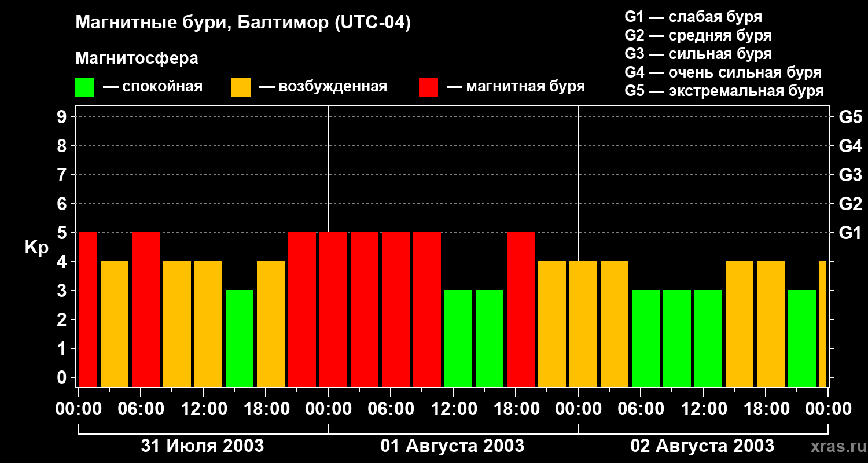Select the G5 label on right axis
868x463 pixels.
(850, 117)
